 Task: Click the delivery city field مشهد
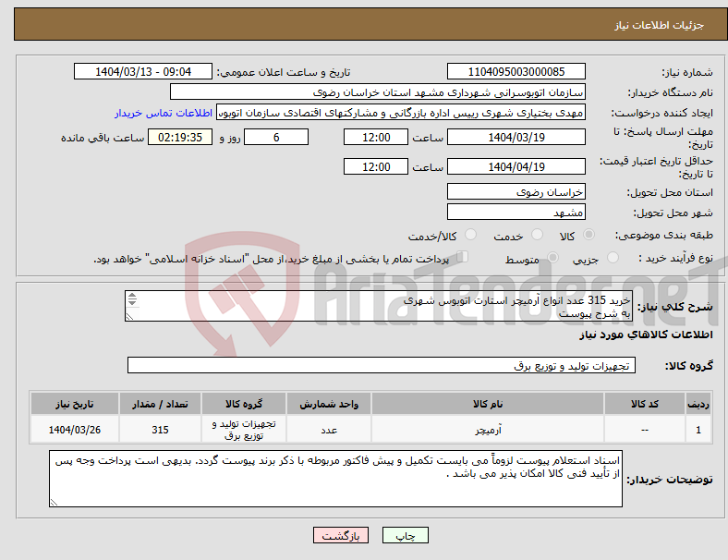point(516,213)
